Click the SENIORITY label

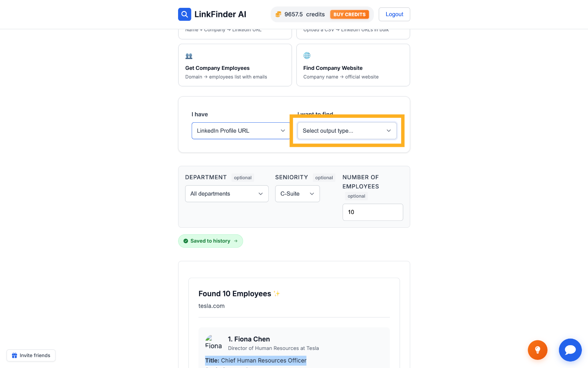(291, 177)
